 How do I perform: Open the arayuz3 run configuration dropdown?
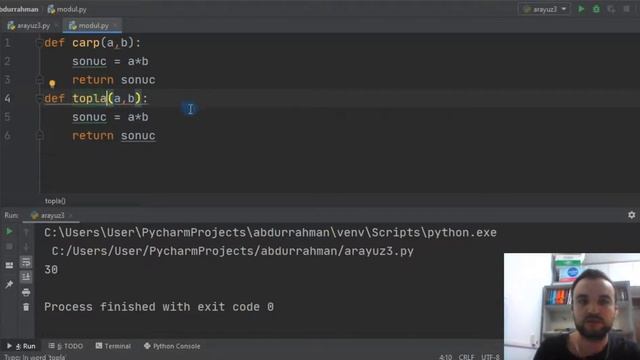(545, 9)
